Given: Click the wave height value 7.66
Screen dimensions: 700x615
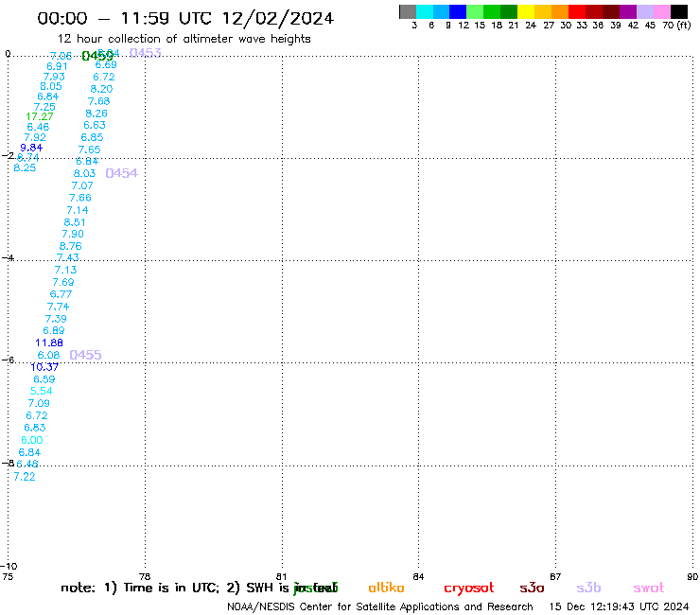Looking at the screenshot, I should click(79, 198).
